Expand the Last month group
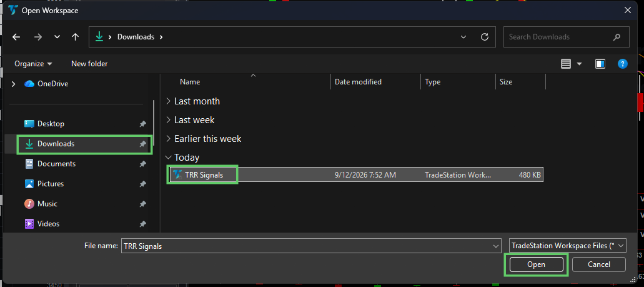 click(169, 101)
